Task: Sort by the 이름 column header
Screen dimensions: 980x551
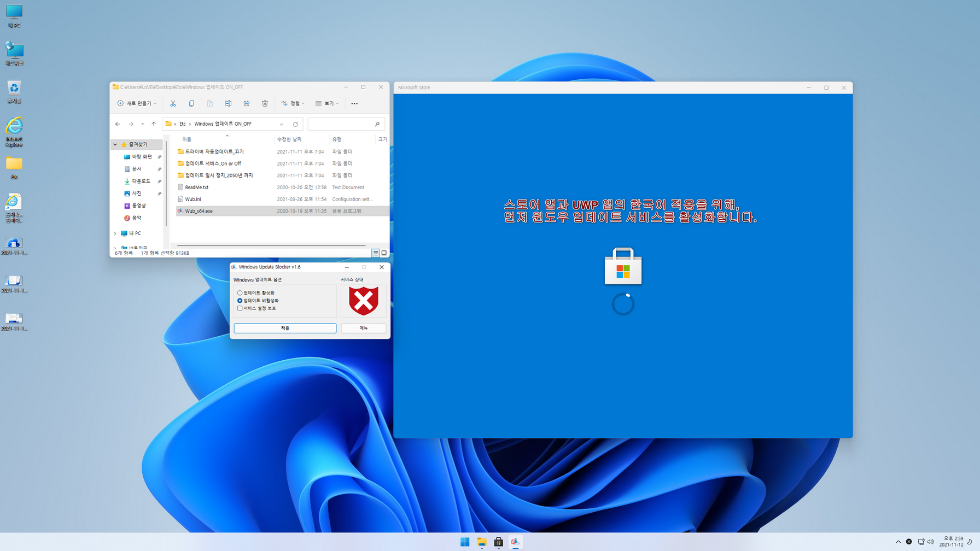Action: (x=187, y=139)
